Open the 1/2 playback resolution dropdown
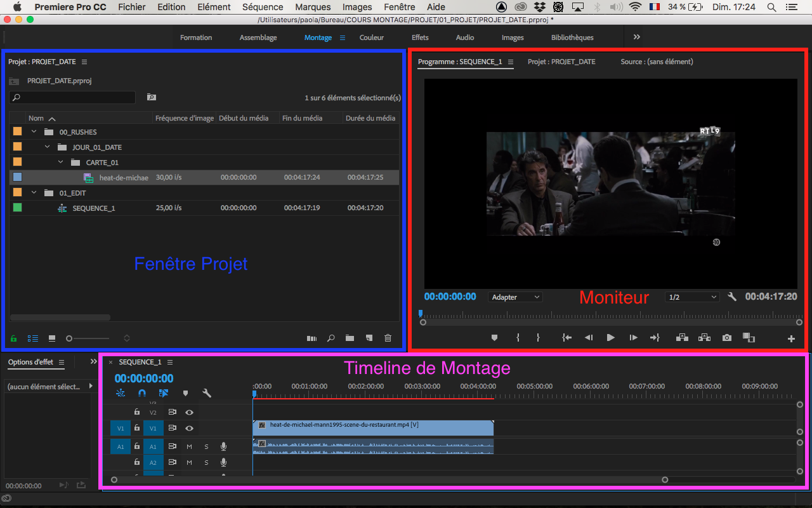The image size is (812, 508). coord(692,297)
